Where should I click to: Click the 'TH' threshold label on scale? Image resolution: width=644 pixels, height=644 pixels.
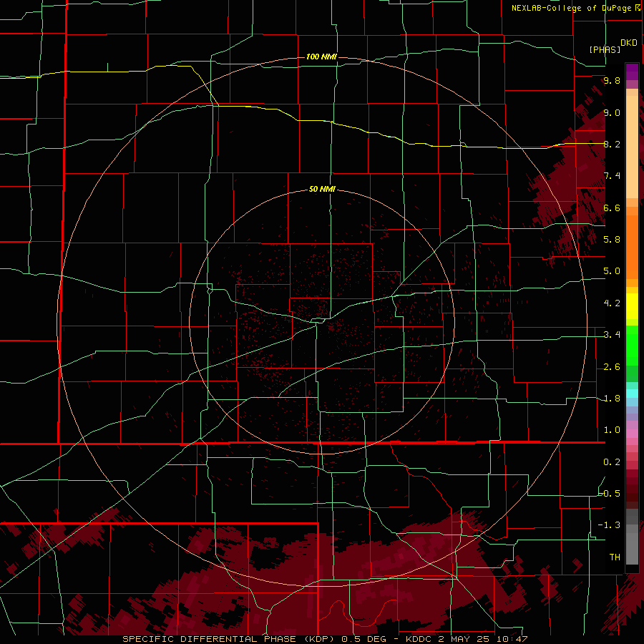[615, 557]
